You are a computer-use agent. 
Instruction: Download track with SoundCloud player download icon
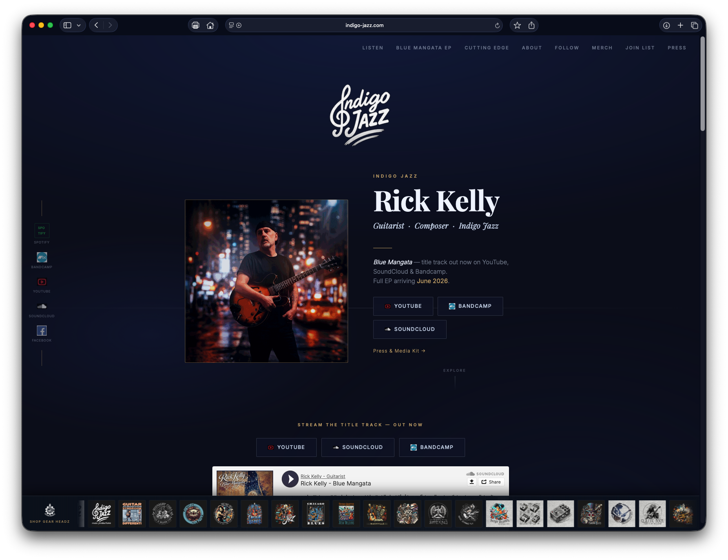472,482
